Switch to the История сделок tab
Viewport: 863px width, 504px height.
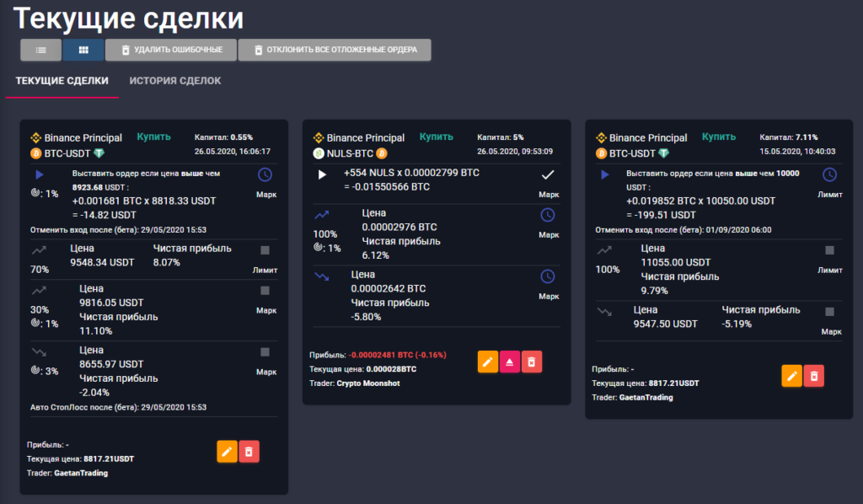click(x=174, y=80)
